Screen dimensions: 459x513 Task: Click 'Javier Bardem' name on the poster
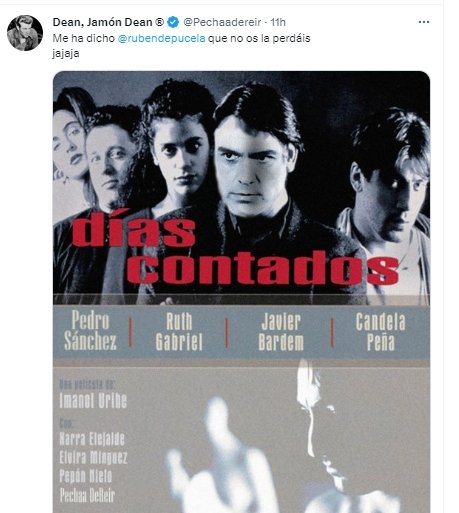tap(281, 332)
